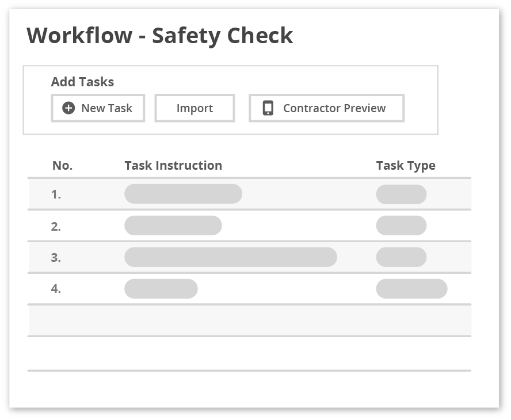Image resolution: width=511 pixels, height=420 pixels.
Task: Click the New Task button
Action: (98, 108)
